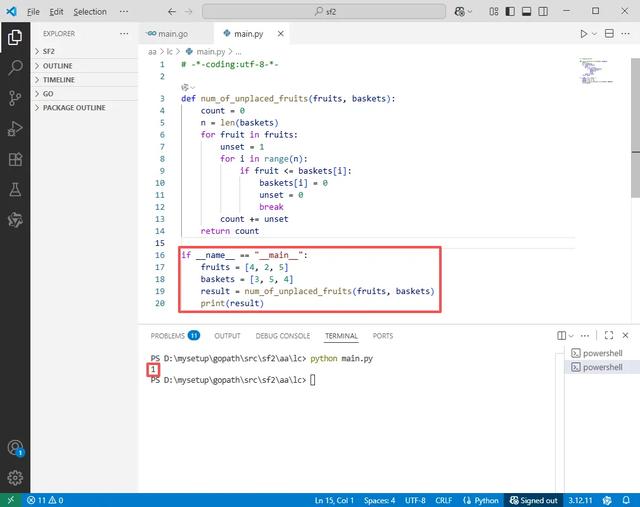640x507 pixels.
Task: Split the terminal icon
Action: pyautogui.click(x=562, y=336)
